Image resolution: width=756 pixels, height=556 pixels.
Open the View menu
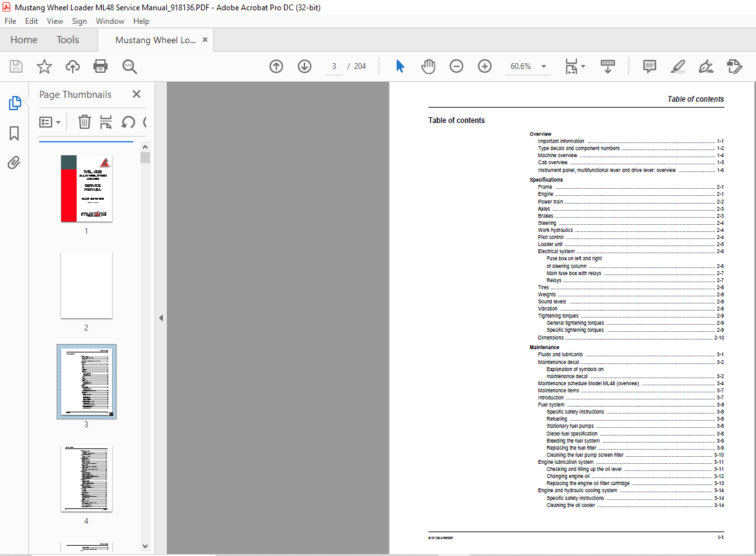click(x=55, y=21)
